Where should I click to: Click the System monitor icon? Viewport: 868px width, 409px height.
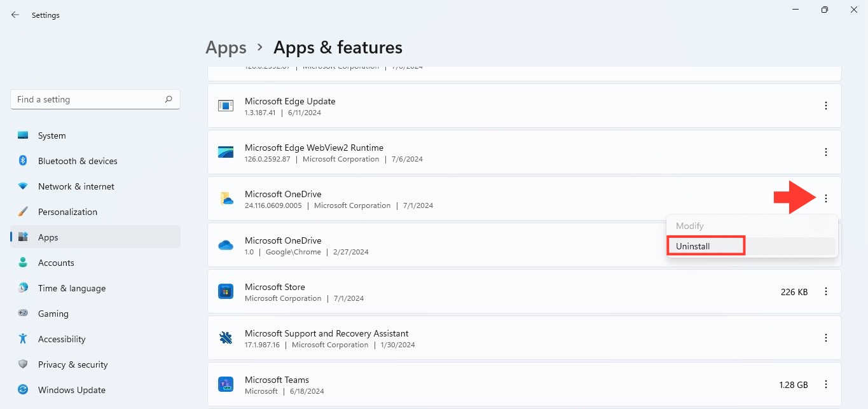click(x=23, y=135)
